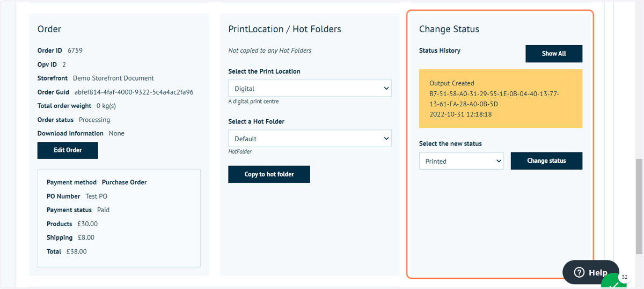Click the Order ID value 6759
The width and height of the screenshot is (644, 289).
[x=75, y=50]
